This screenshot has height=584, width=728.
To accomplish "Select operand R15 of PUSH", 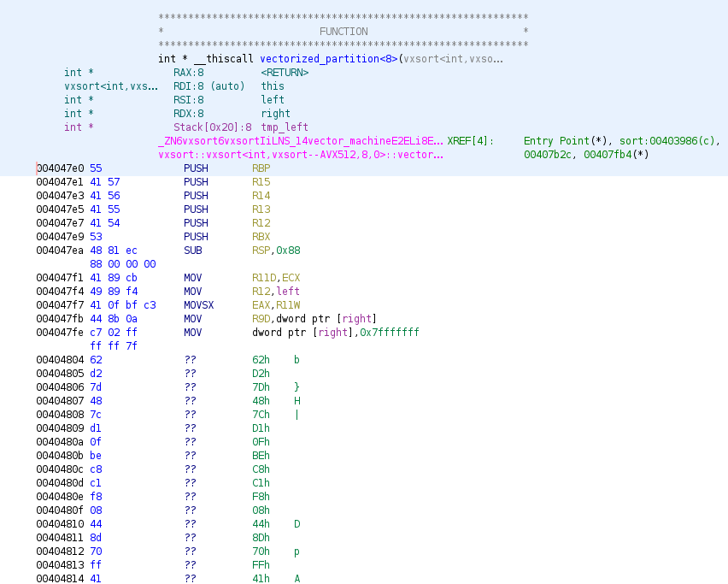I will 261,181.
